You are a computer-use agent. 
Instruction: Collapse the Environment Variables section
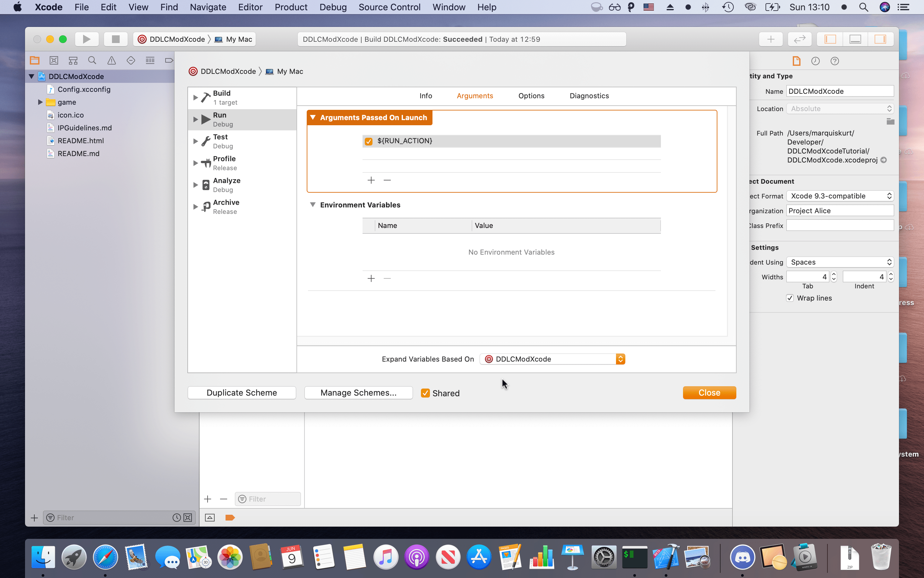313,205
